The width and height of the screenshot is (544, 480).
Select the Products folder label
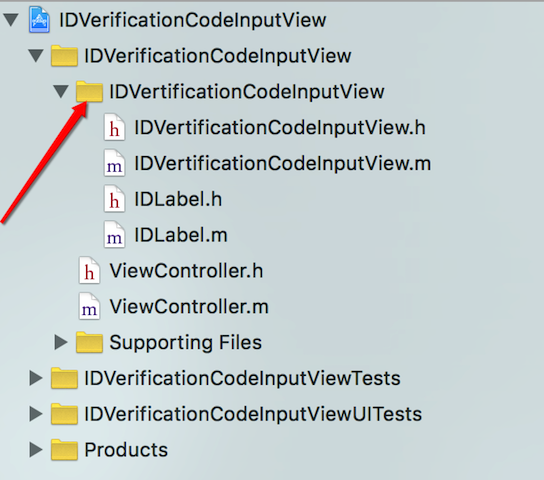pos(126,450)
